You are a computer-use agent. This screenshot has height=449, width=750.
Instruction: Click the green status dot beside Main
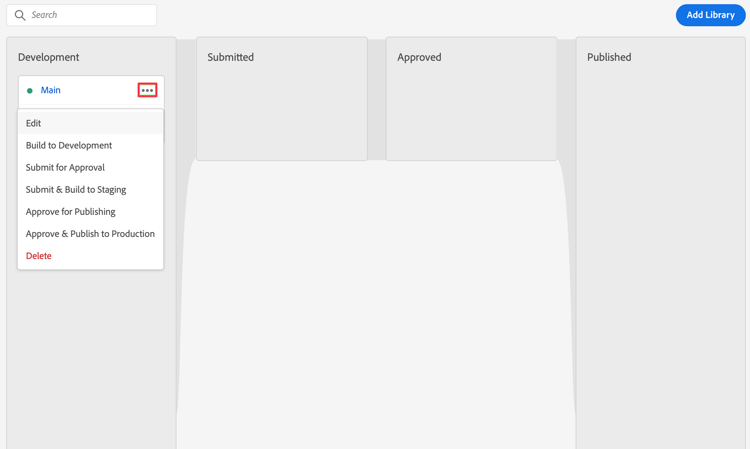click(30, 91)
